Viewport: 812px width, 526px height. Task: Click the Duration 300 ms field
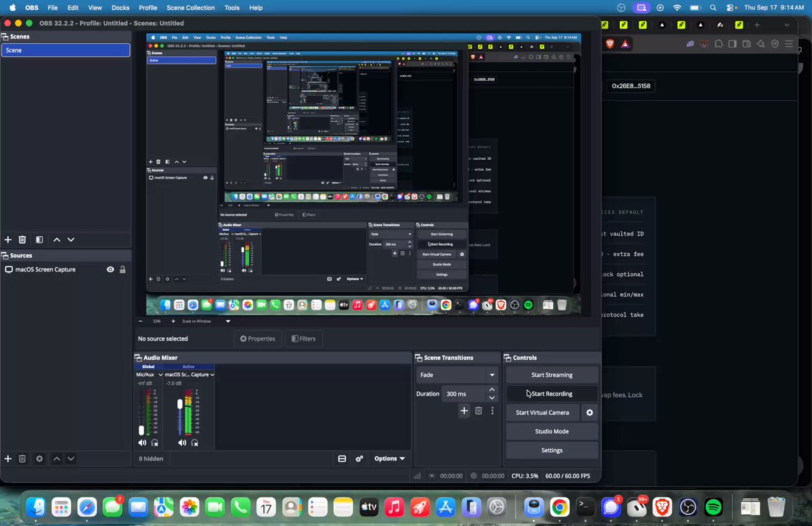pyautogui.click(x=464, y=393)
